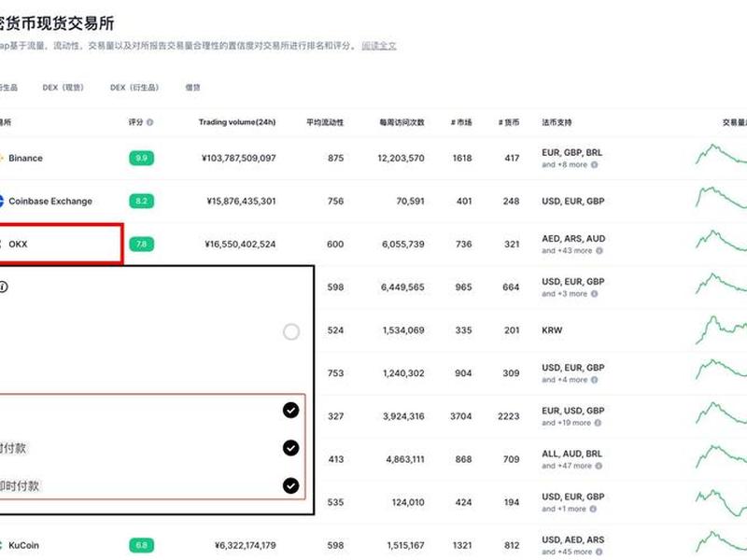Image resolution: width=747 pixels, height=560 pixels.
Task: Sort by # 市场 column header
Action: tap(461, 122)
